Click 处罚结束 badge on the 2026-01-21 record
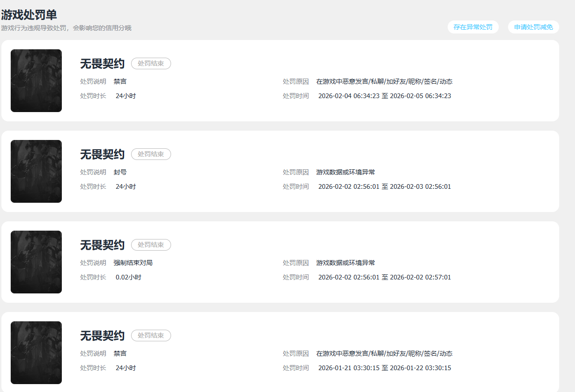575x392 pixels. click(x=151, y=335)
